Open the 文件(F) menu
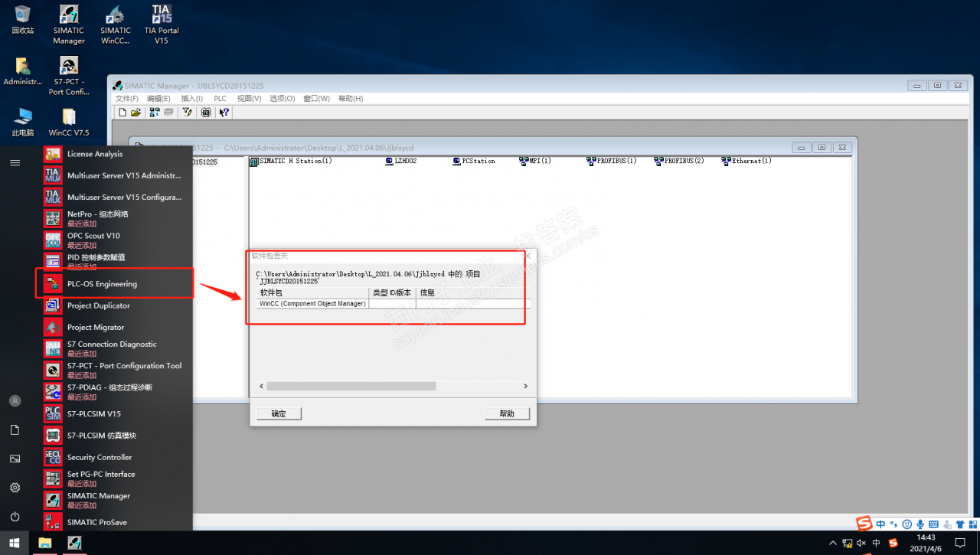The height and width of the screenshot is (555, 980). point(127,99)
